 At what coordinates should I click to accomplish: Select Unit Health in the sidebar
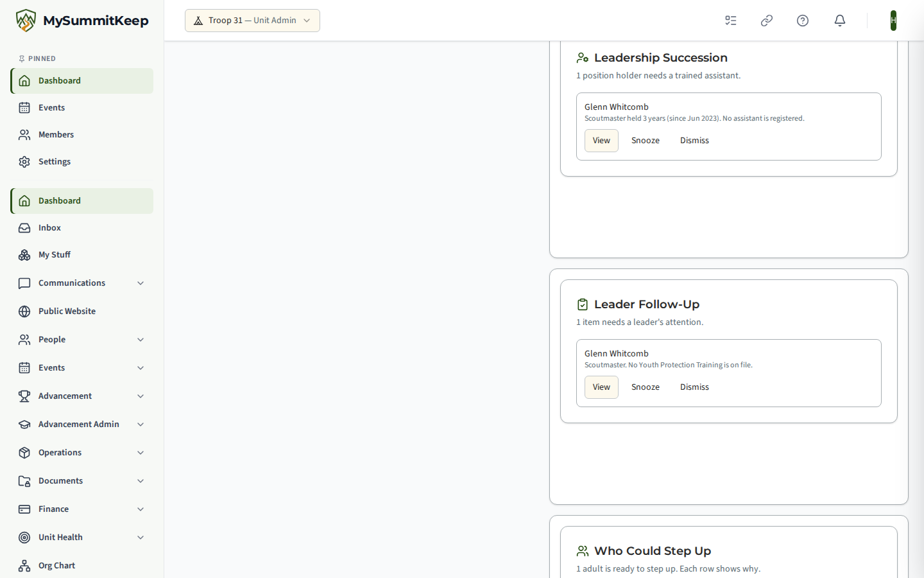click(x=81, y=538)
